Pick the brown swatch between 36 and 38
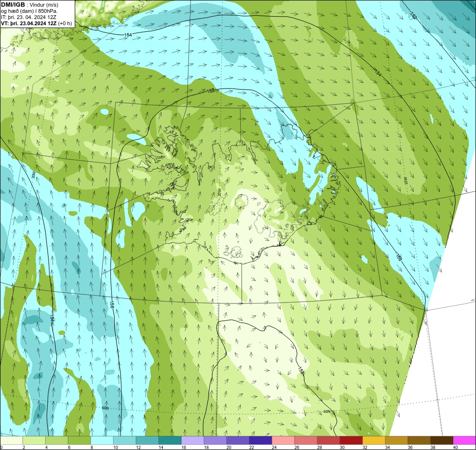476x450 pixels. 419,440
